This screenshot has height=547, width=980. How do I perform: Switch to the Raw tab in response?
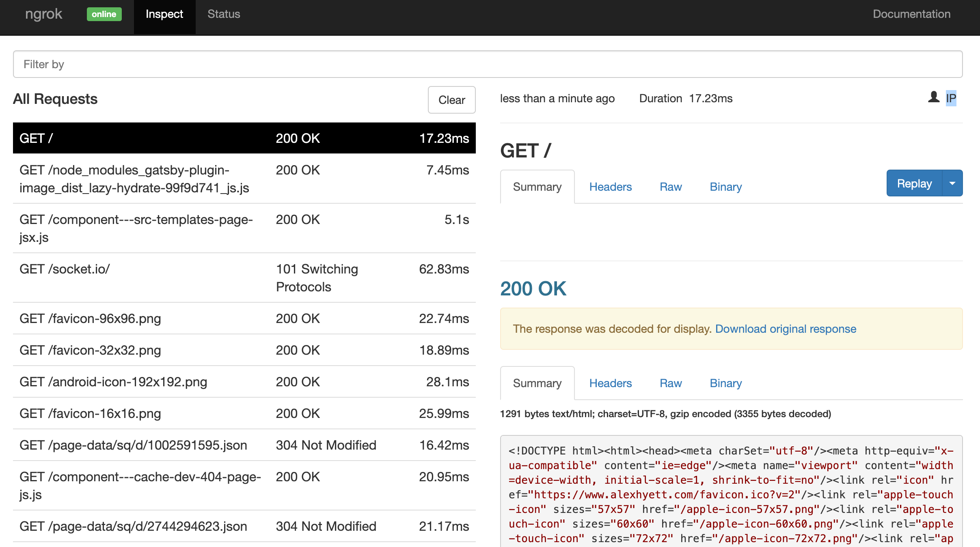tap(670, 383)
